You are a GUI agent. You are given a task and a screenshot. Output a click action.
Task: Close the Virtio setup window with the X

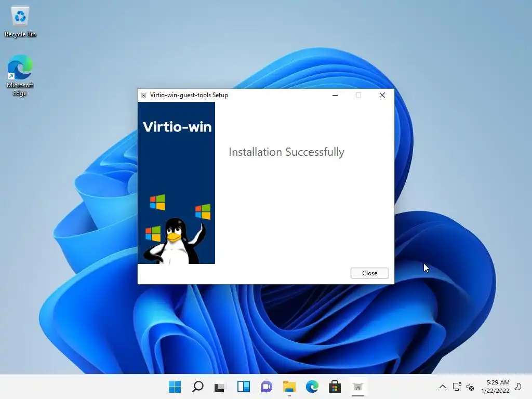[x=382, y=96]
